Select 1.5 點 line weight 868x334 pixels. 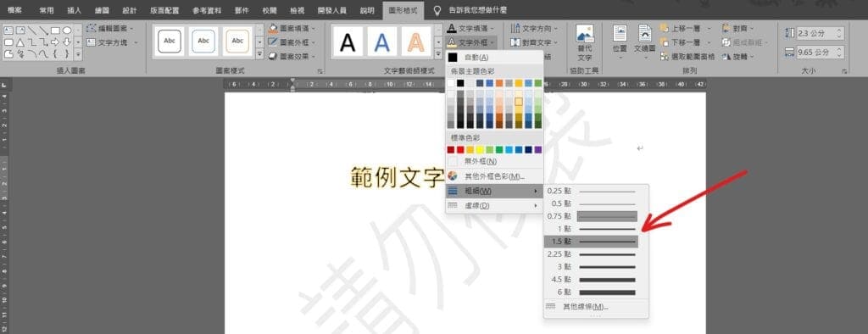591,242
